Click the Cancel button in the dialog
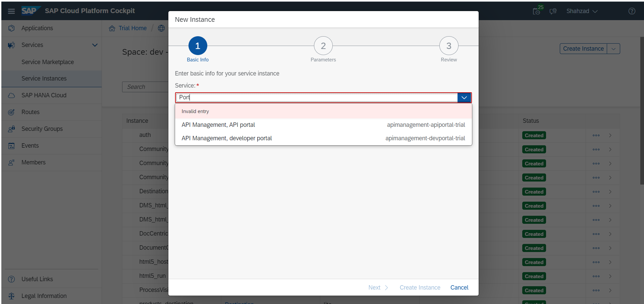The image size is (644, 304). click(459, 288)
